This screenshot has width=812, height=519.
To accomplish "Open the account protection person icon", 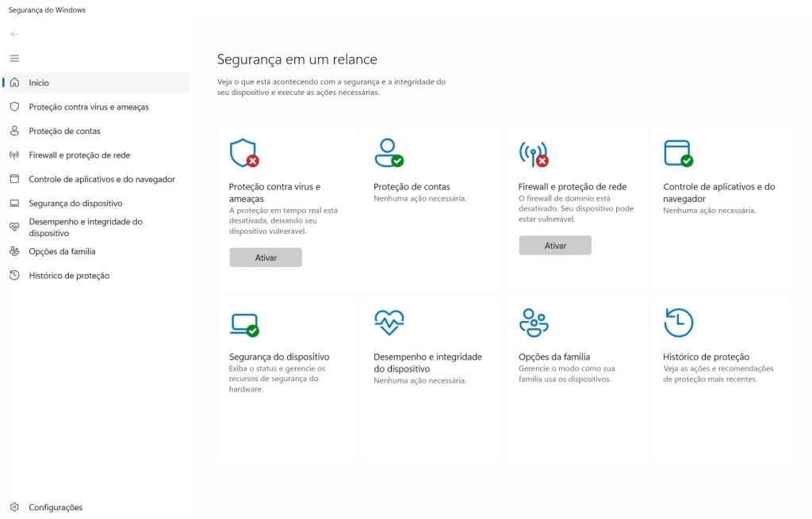I will point(389,152).
